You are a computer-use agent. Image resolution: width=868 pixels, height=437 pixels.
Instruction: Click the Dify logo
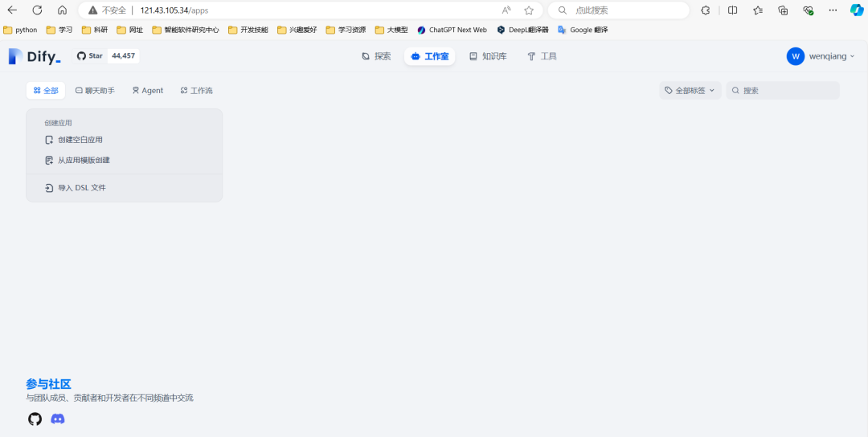(x=35, y=56)
